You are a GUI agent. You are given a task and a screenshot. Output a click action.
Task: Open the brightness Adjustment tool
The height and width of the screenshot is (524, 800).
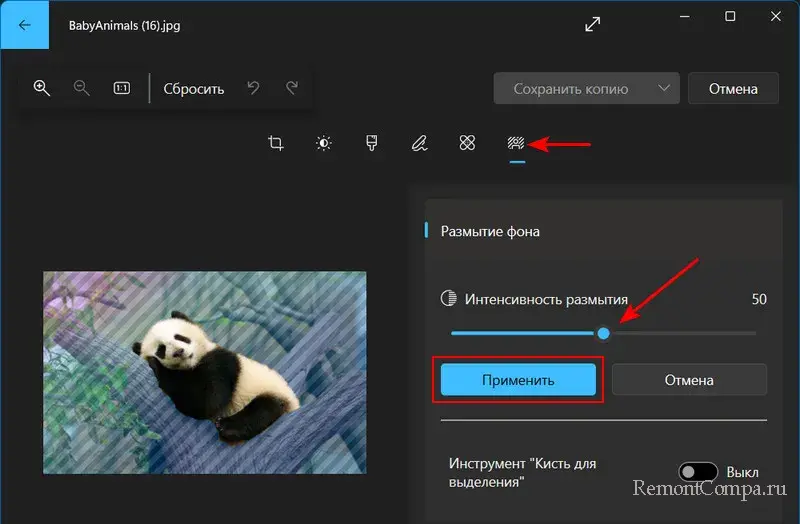point(324,144)
